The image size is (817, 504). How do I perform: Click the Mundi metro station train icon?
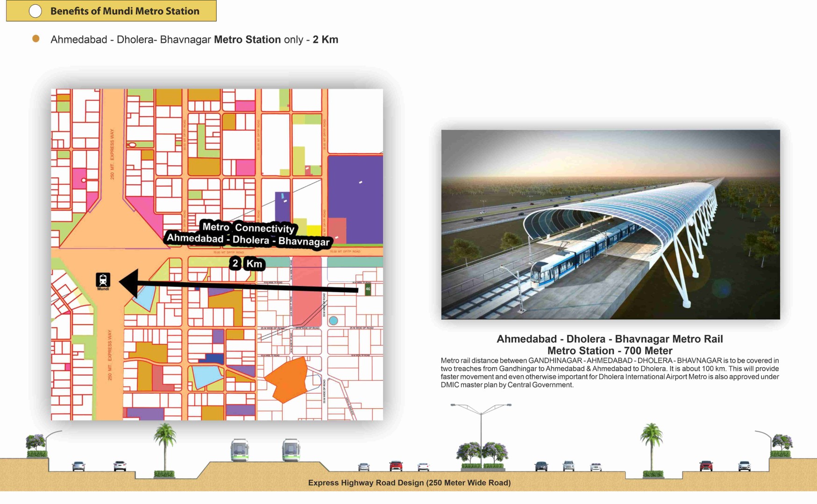click(x=103, y=280)
